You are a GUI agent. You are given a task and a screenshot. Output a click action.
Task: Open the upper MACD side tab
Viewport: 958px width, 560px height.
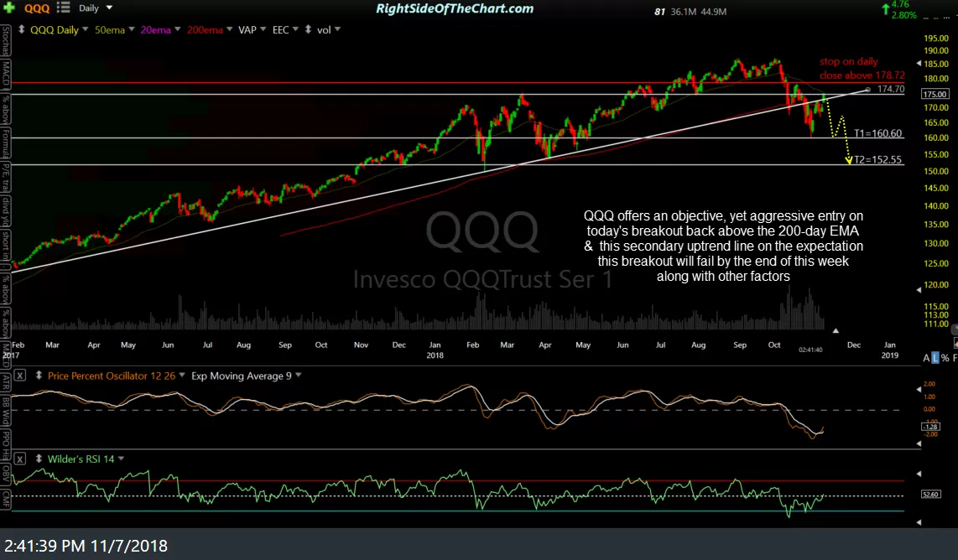coord(6,73)
